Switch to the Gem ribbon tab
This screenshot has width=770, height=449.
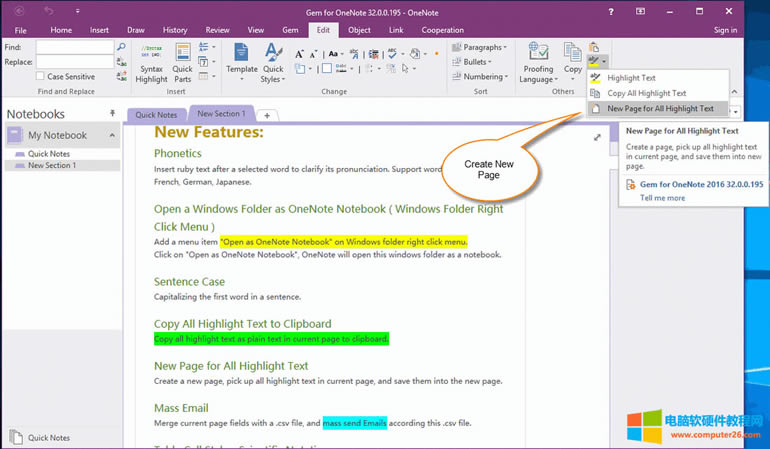289,30
